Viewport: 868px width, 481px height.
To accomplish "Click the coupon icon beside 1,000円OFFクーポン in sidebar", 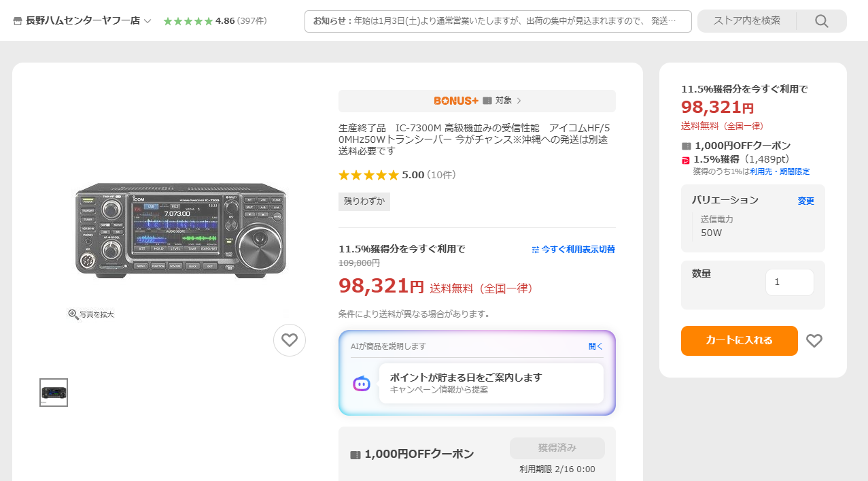I will point(687,146).
